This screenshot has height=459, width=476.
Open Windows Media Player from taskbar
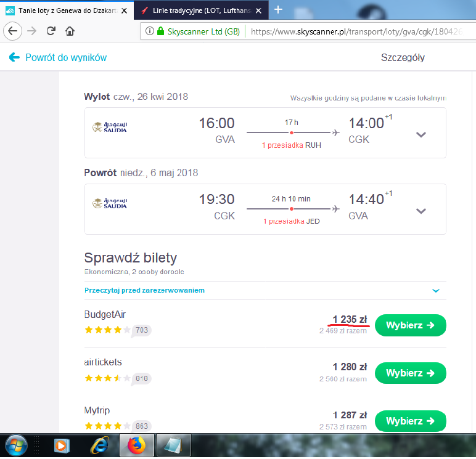[62, 445]
